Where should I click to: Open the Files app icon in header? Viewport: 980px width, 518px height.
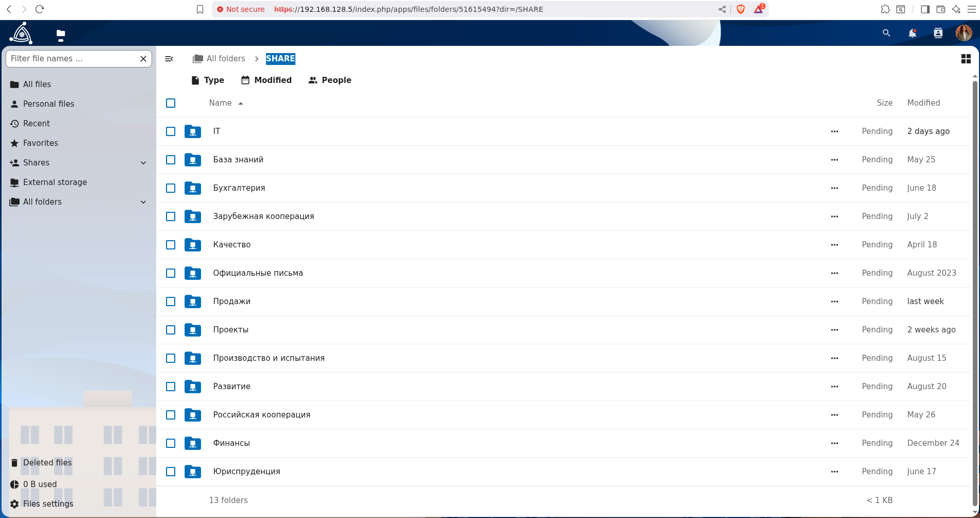61,35
